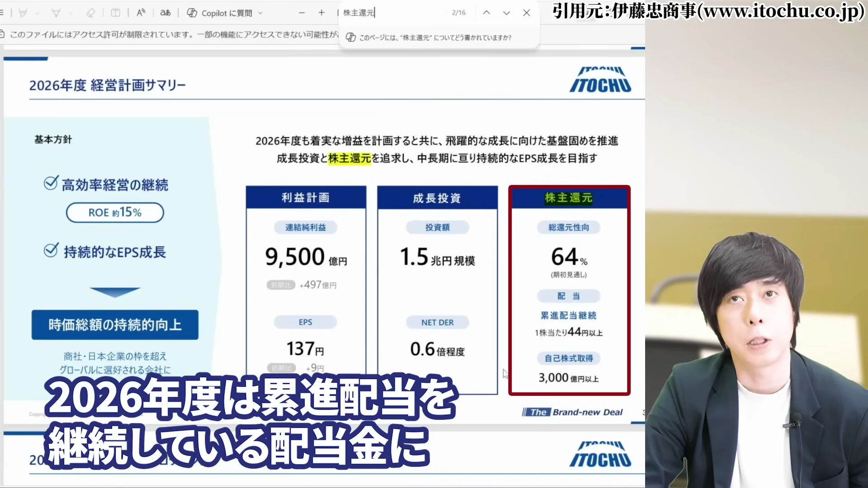868x488 pixels.
Task: Zoom in with the plus button
Action: tap(321, 13)
